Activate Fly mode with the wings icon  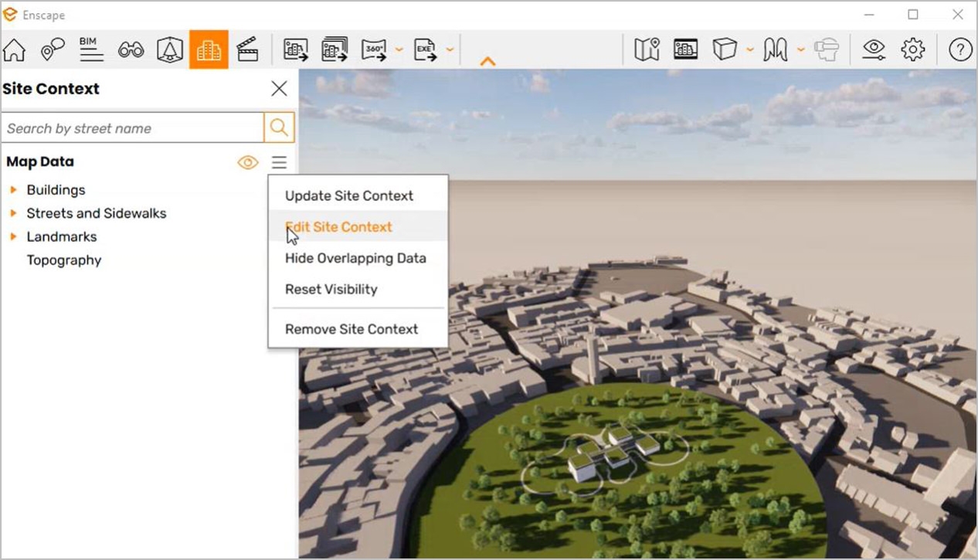point(776,49)
